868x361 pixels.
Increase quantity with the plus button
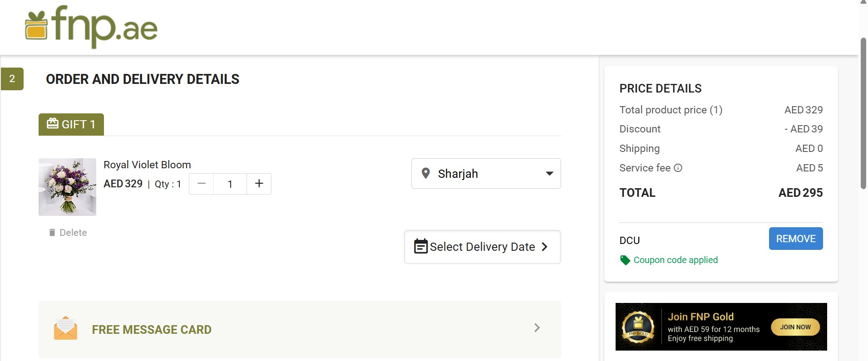coord(259,184)
